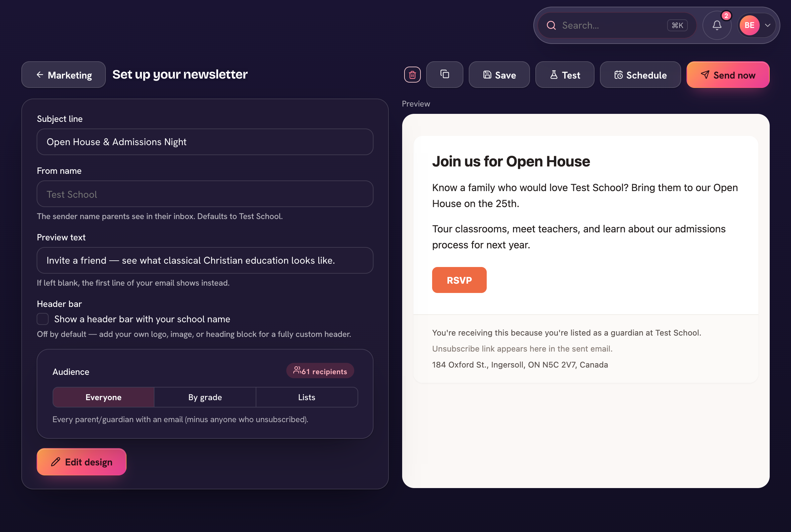Click the ⌘K shortcut hint
Screen dimensions: 791x532
[x=677, y=25]
